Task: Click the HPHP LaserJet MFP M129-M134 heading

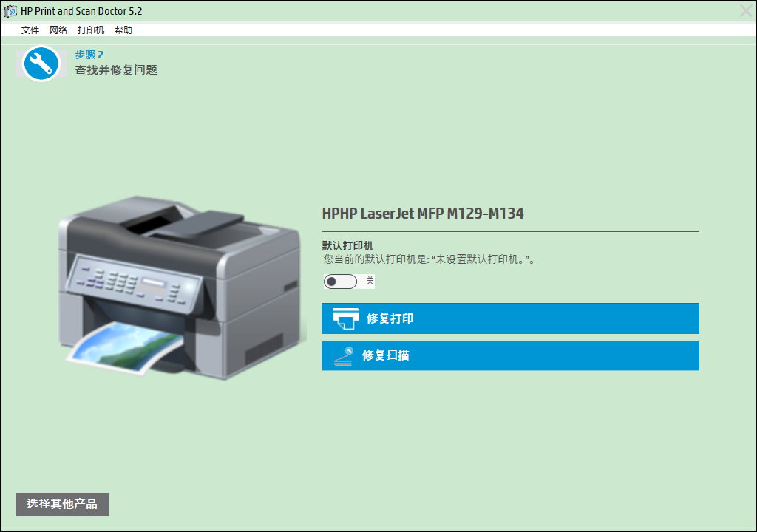Action: [x=423, y=214]
